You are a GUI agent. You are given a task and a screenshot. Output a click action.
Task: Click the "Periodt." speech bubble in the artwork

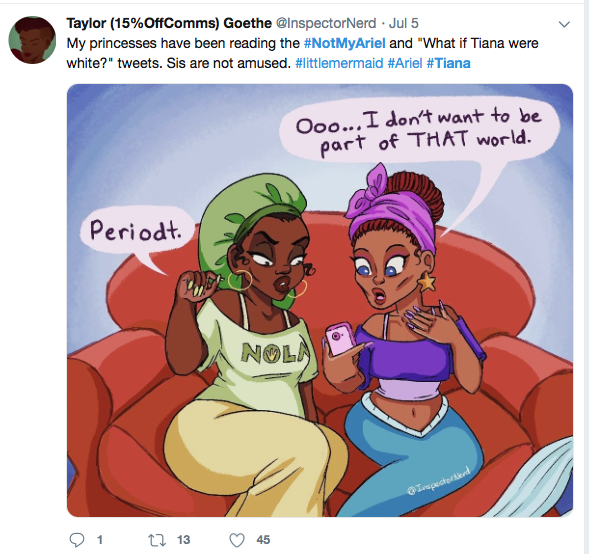coord(137,231)
